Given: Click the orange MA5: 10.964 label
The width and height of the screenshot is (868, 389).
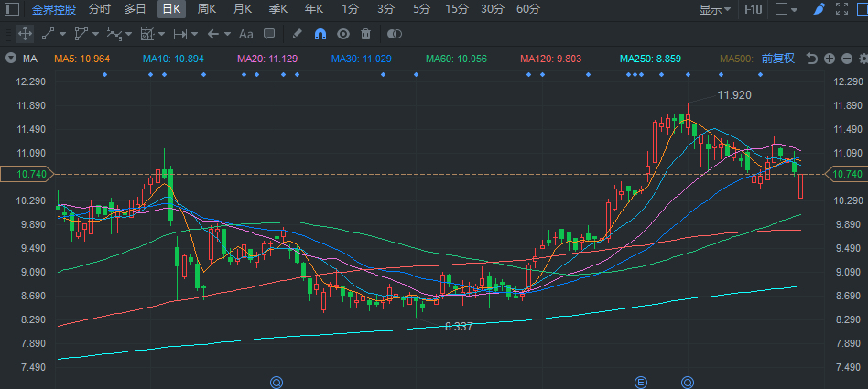Looking at the screenshot, I should pos(81,59).
